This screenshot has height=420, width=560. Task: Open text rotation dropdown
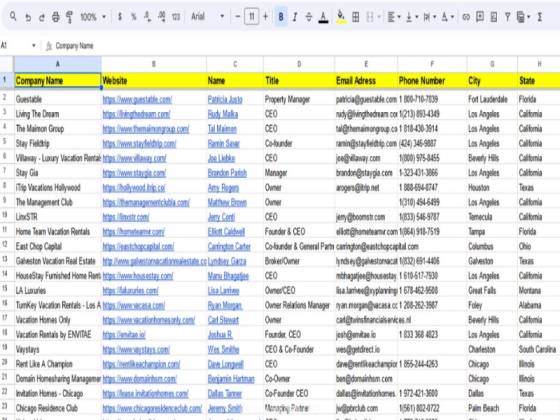[x=448, y=17]
